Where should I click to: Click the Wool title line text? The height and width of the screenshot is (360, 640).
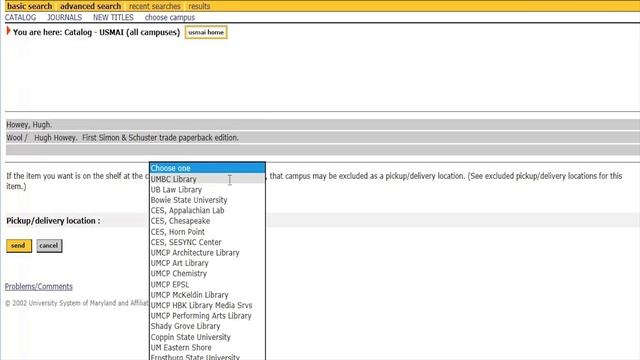[x=122, y=138]
